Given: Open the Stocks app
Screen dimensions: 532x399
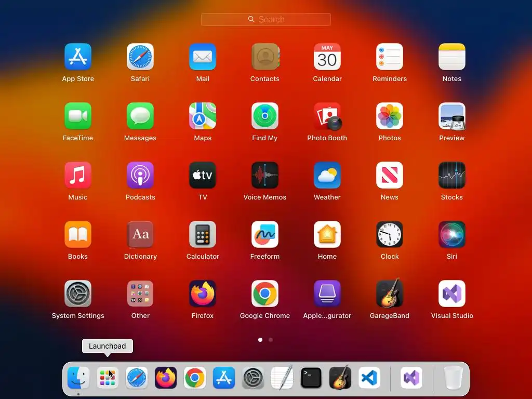Looking at the screenshot, I should [452, 175].
